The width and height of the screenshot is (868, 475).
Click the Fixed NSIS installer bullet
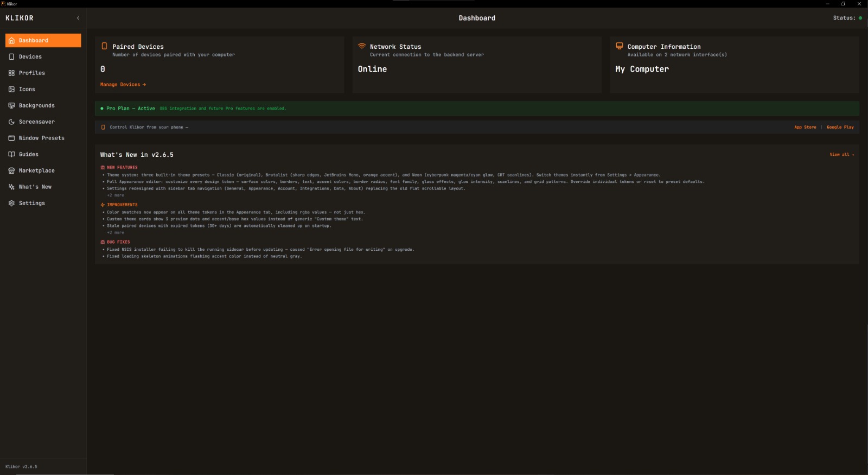click(x=260, y=250)
